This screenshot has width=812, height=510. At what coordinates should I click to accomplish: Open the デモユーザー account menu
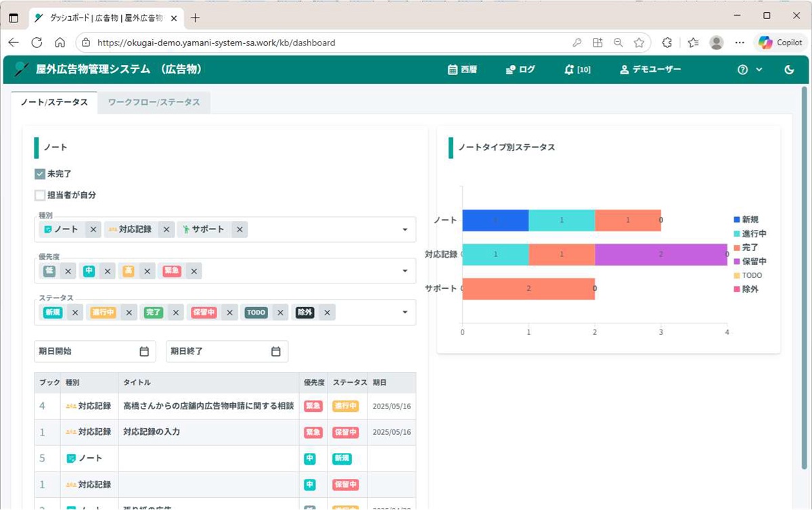click(650, 70)
